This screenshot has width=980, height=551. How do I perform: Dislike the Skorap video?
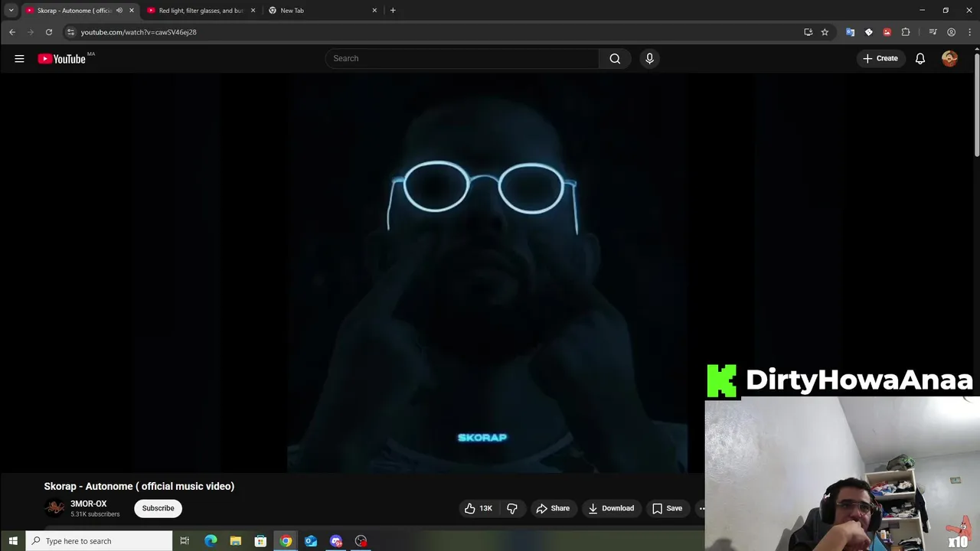click(511, 508)
